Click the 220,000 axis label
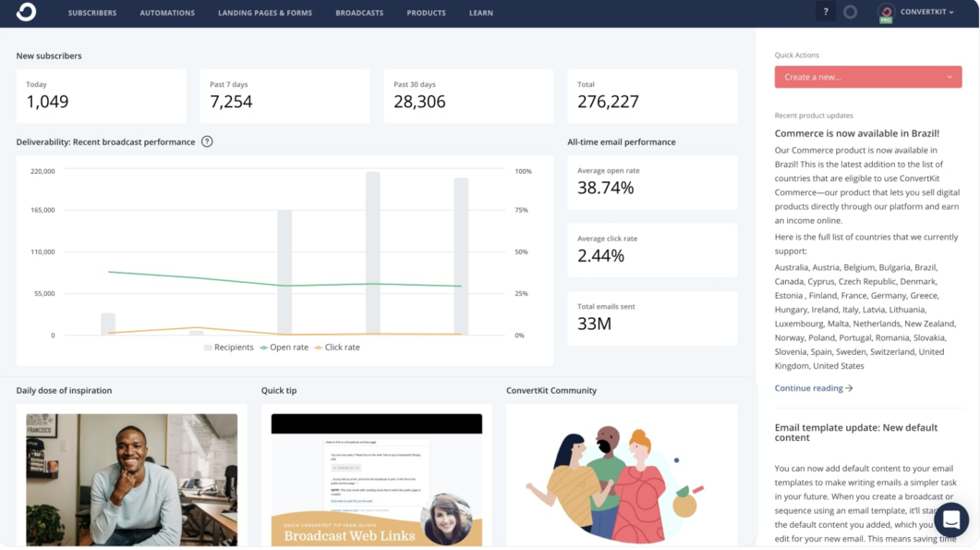This screenshot has height=550, width=980. click(42, 171)
